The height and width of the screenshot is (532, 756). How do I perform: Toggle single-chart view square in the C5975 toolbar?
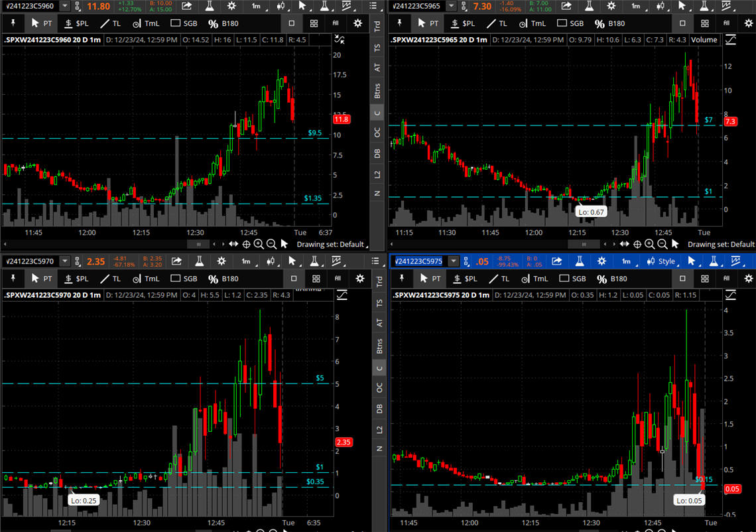(x=683, y=279)
